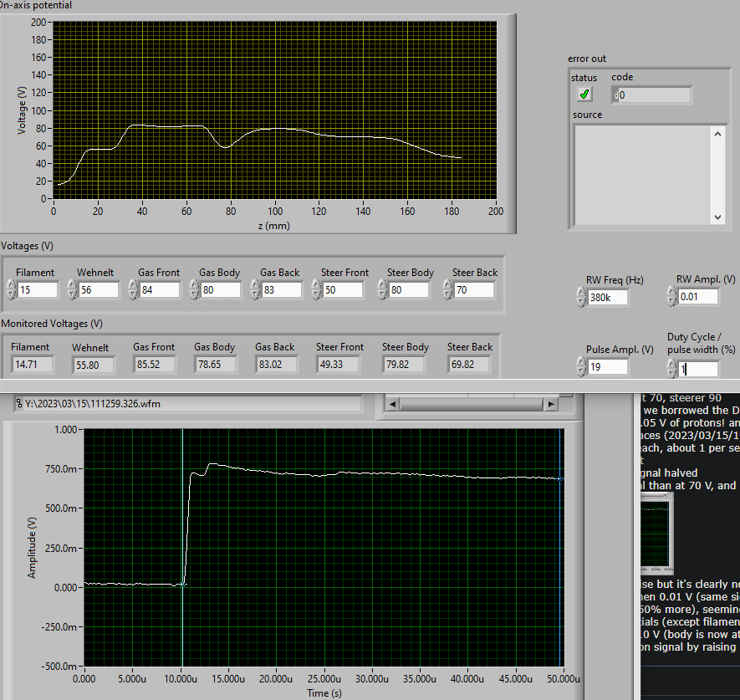The height and width of the screenshot is (700, 740).
Task: Click the RW Freq stepper control
Action: point(582,296)
